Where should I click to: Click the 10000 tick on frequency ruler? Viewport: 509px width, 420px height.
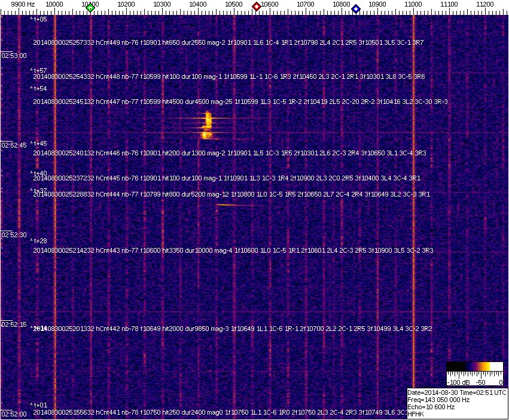[x=54, y=4]
